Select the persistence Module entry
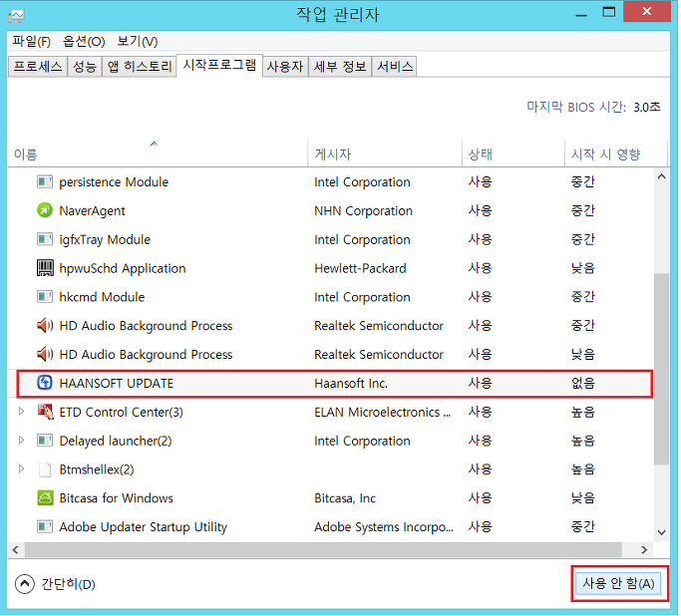 114,181
